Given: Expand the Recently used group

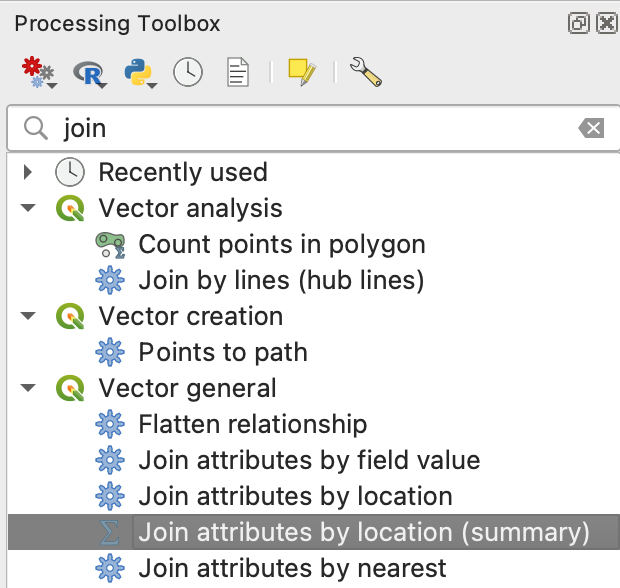Looking at the screenshot, I should coord(28,172).
